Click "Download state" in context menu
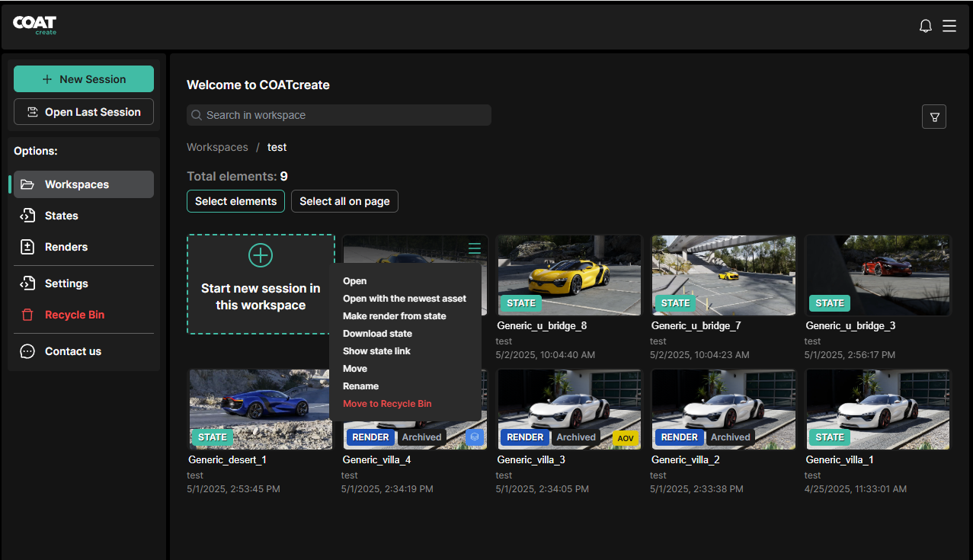 pos(377,334)
